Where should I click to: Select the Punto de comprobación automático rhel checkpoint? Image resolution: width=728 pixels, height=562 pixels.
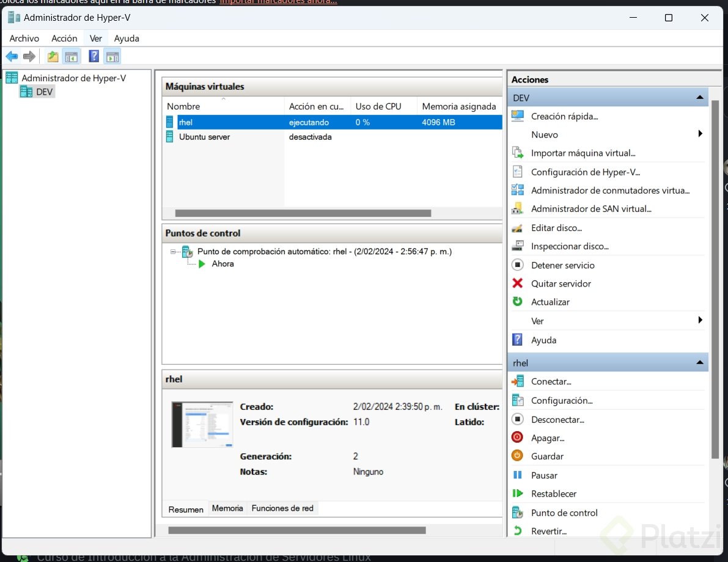(x=324, y=252)
